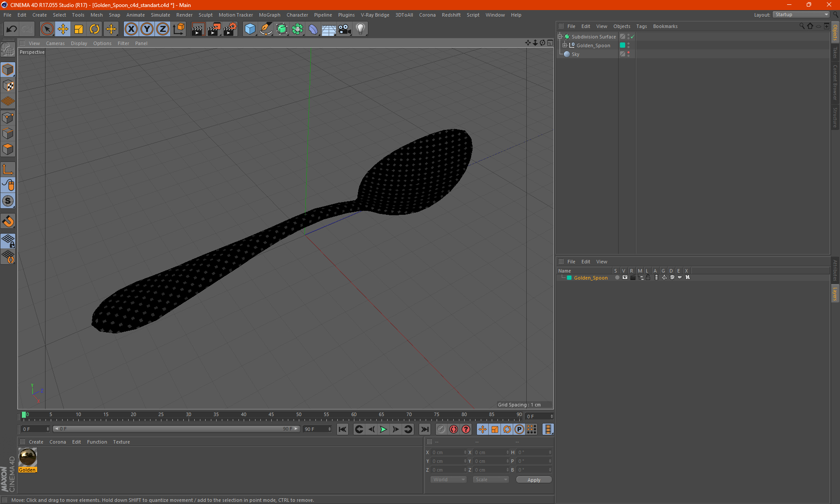The width and height of the screenshot is (840, 504).
Task: Switch to Texture mode in left sidebar
Action: pyautogui.click(x=8, y=86)
